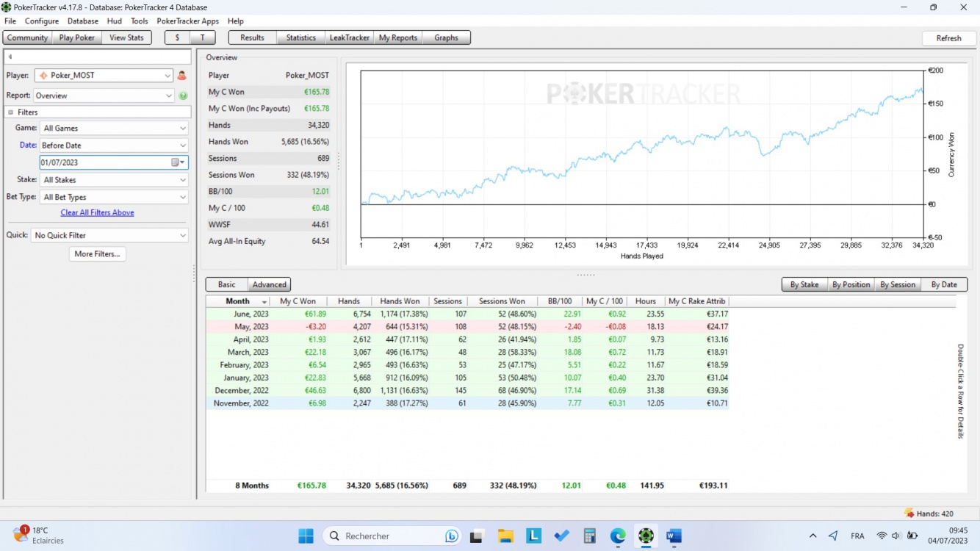Switch to the Play Poker tab
980x551 pixels.
(x=77, y=37)
